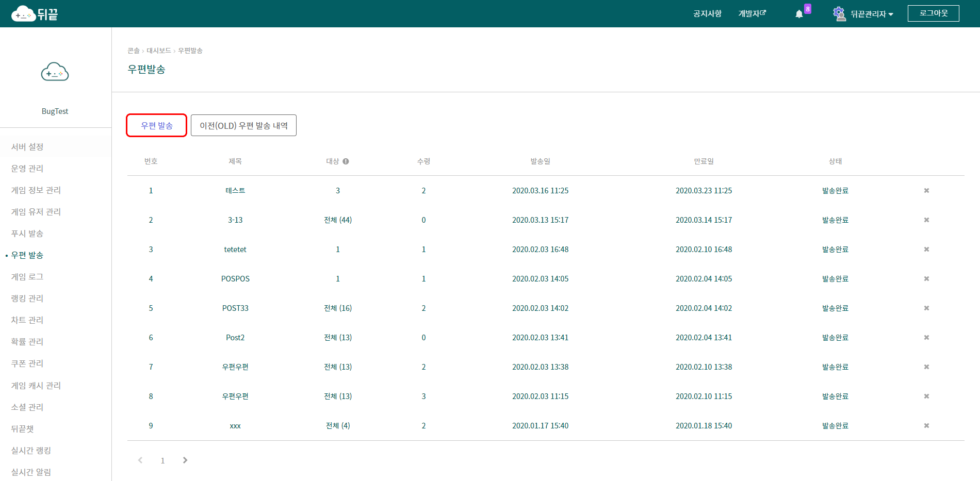Go to next page arrow
980x481 pixels.
tap(185, 460)
